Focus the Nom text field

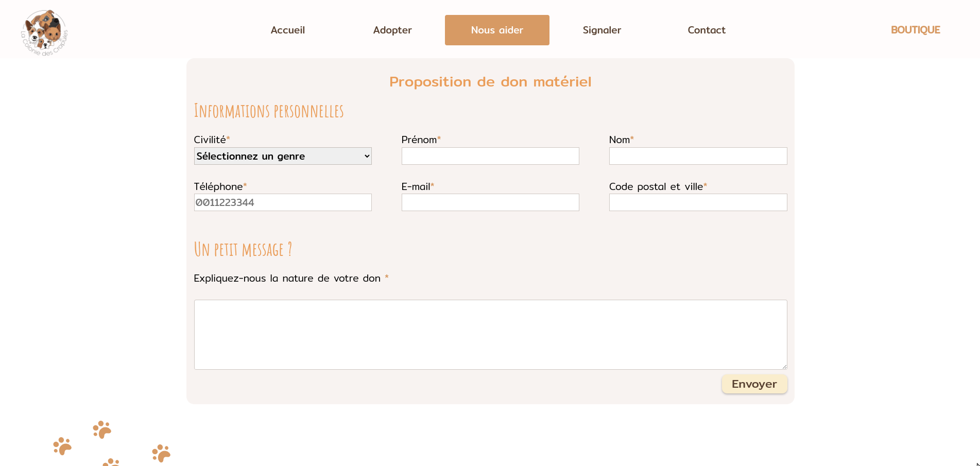pyautogui.click(x=698, y=156)
